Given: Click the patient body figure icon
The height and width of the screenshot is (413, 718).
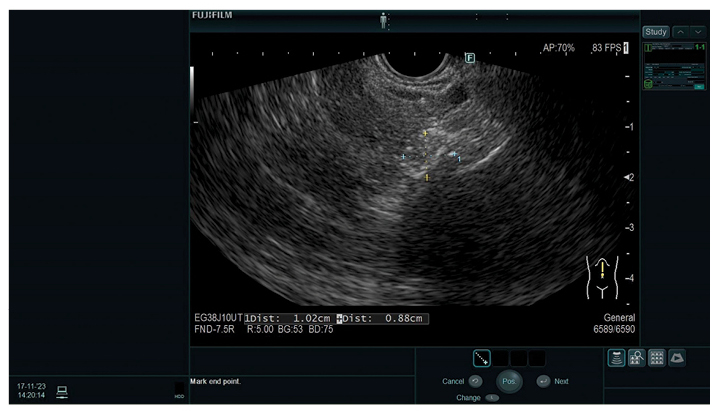Looking at the screenshot, I should (x=382, y=20).
